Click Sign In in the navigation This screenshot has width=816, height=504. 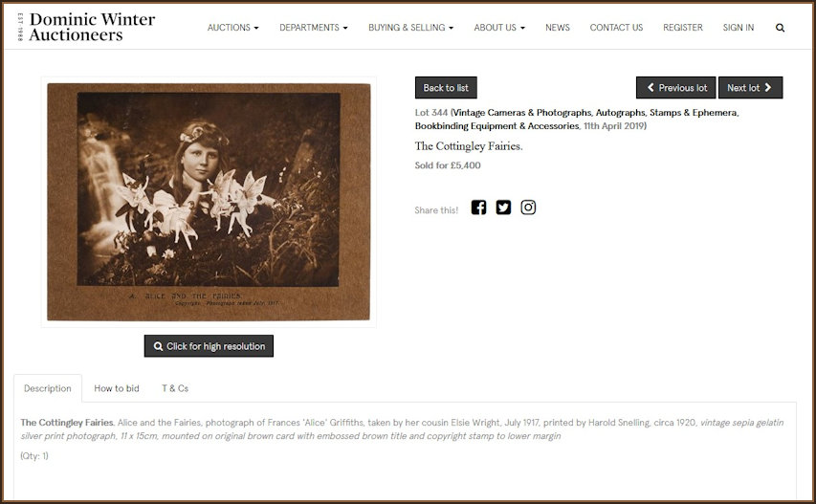tap(738, 28)
